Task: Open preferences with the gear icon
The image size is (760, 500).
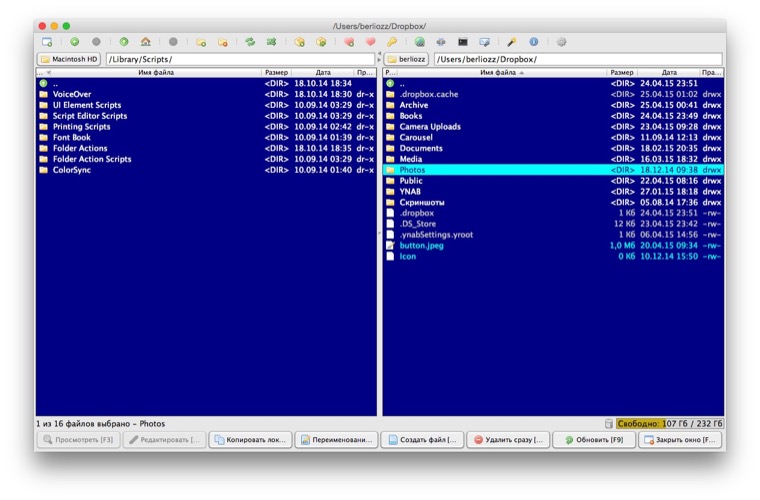Action: coord(561,42)
